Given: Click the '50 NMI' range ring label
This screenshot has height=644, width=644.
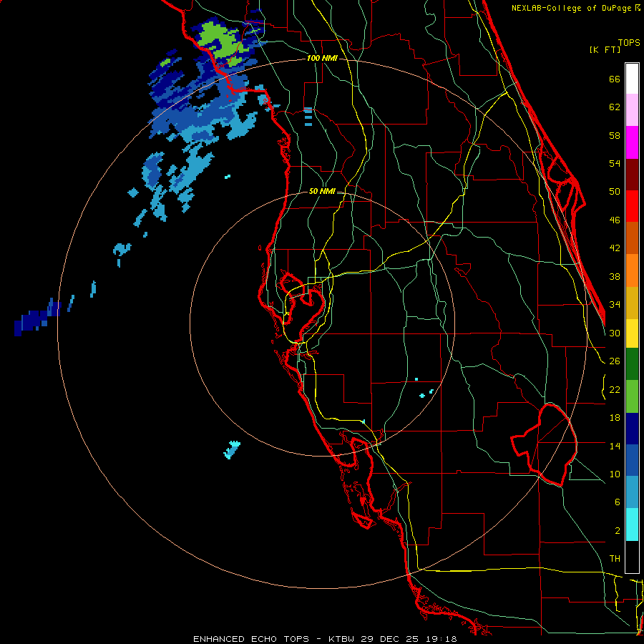Looking at the screenshot, I should (x=322, y=191).
